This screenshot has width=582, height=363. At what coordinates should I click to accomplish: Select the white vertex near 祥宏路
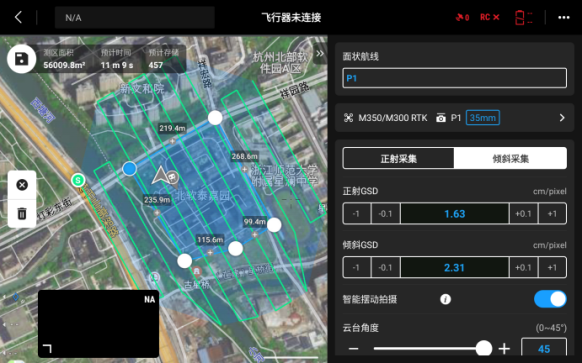click(215, 118)
